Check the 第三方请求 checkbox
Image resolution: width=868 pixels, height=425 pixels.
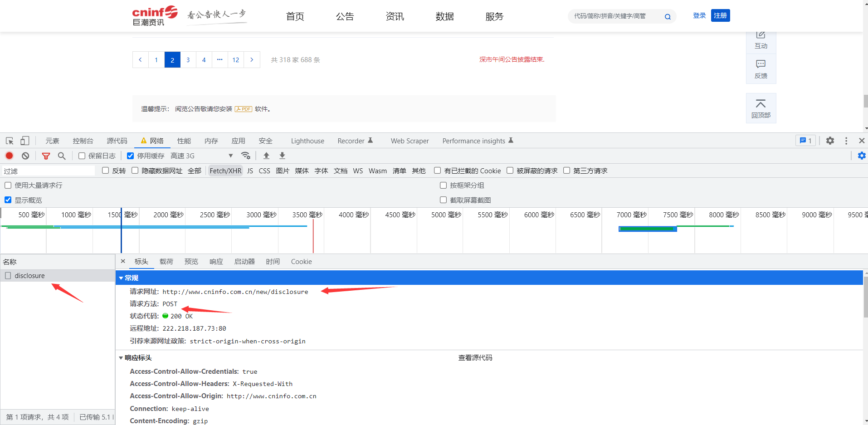coord(566,171)
